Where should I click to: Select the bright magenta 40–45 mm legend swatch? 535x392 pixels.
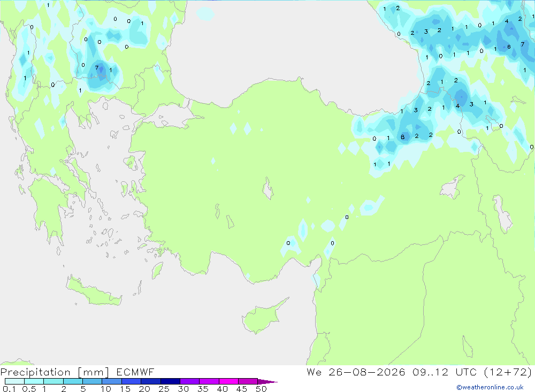click(228, 381)
